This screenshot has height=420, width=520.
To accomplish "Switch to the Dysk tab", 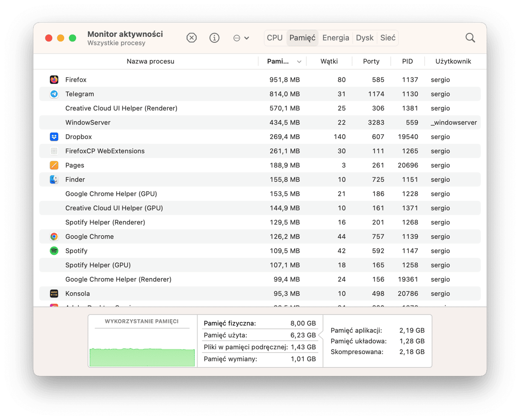I will [365, 38].
